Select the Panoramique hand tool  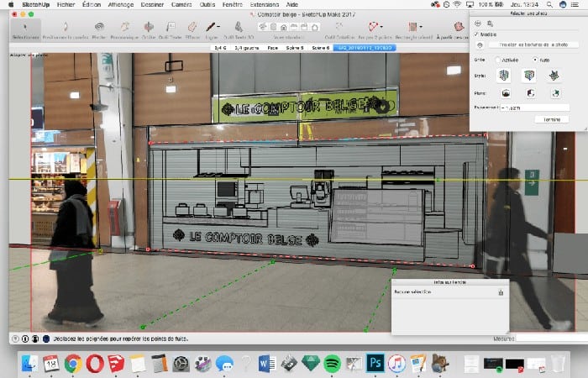(124, 29)
